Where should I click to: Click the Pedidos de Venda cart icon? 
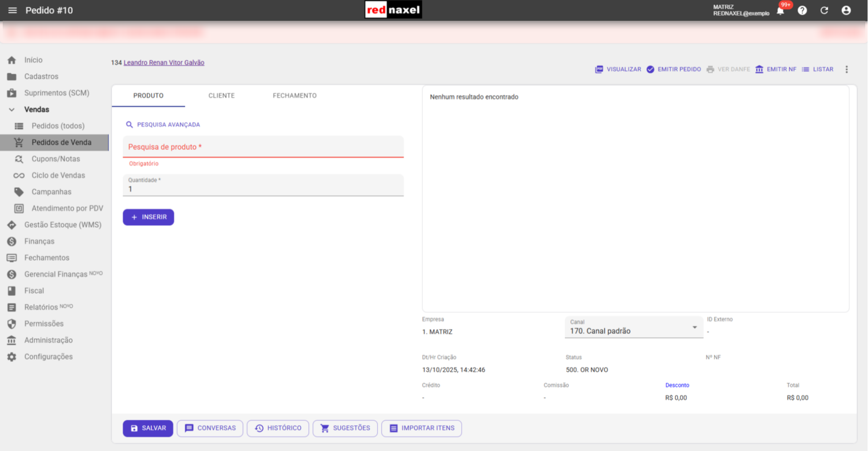(x=19, y=142)
